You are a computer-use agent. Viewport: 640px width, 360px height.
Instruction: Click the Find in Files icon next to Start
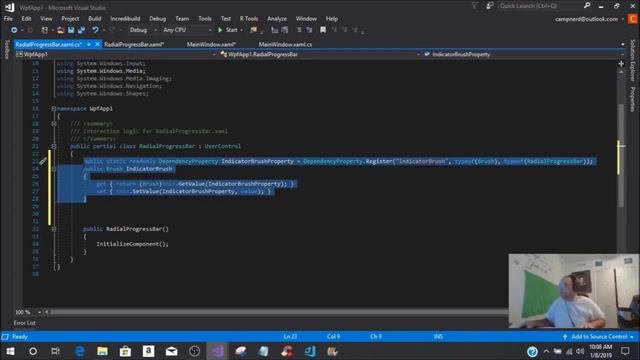pyautogui.click(x=253, y=30)
